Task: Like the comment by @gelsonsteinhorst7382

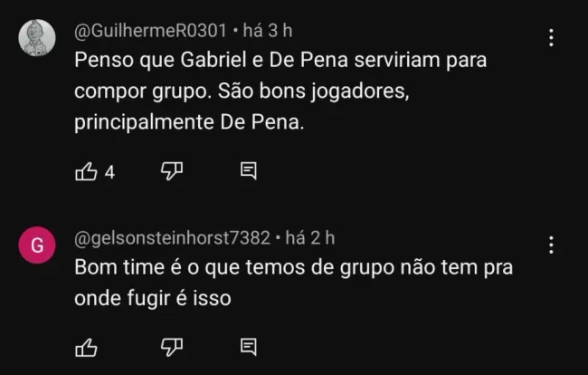Action: [x=86, y=346]
